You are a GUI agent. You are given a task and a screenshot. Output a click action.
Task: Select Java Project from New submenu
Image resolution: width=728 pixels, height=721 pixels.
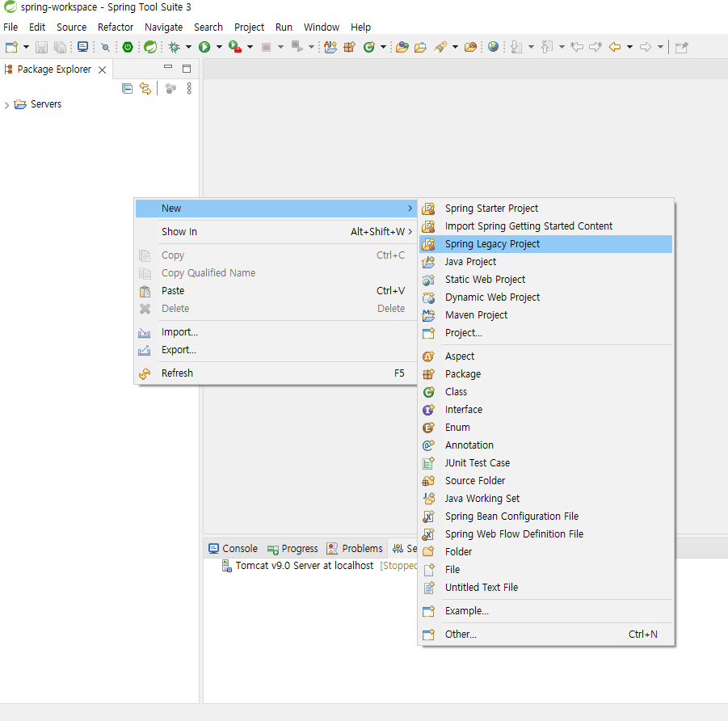click(x=545, y=262)
